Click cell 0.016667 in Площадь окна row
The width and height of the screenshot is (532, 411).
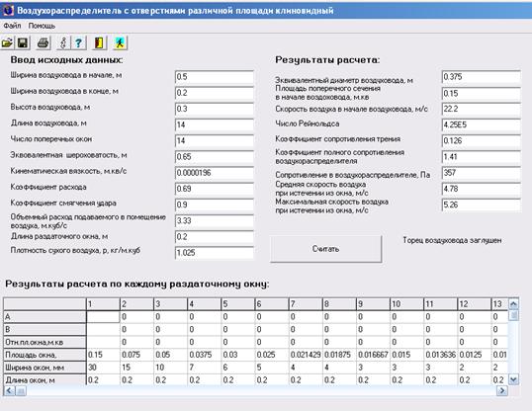tap(373, 355)
